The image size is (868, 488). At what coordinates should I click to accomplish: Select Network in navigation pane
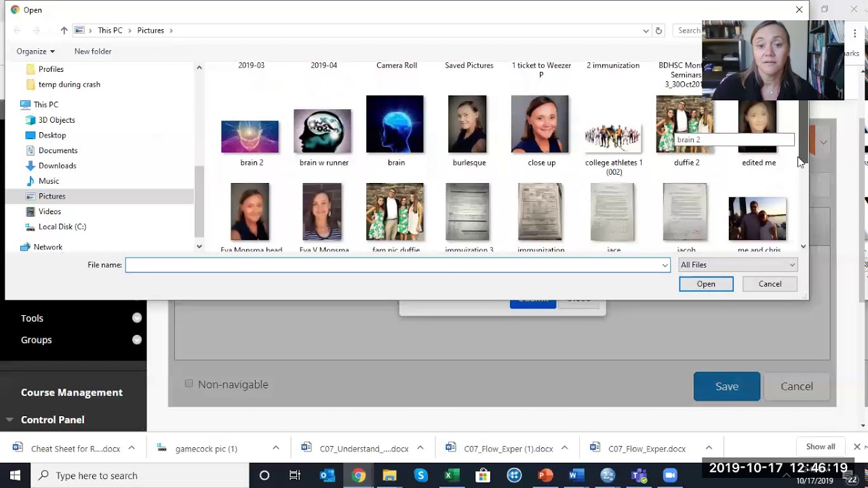click(x=47, y=247)
